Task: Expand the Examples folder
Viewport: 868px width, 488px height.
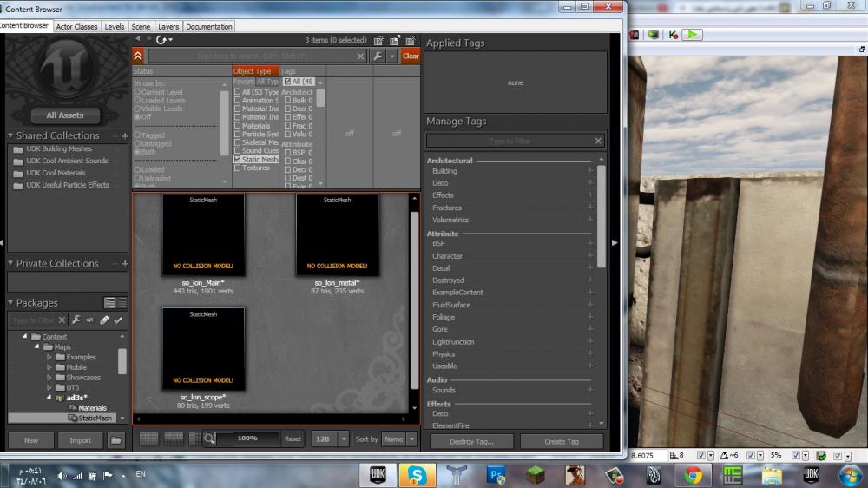Action: pos(49,357)
